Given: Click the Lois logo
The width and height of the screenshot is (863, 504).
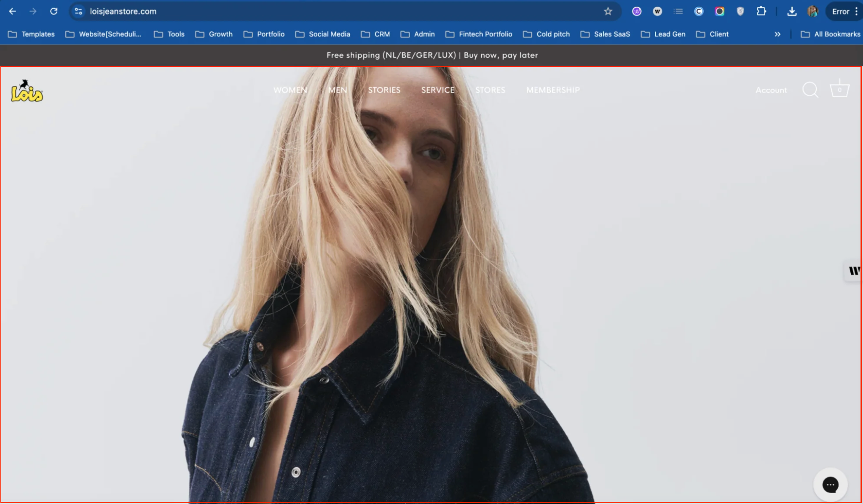Looking at the screenshot, I should coord(27,91).
